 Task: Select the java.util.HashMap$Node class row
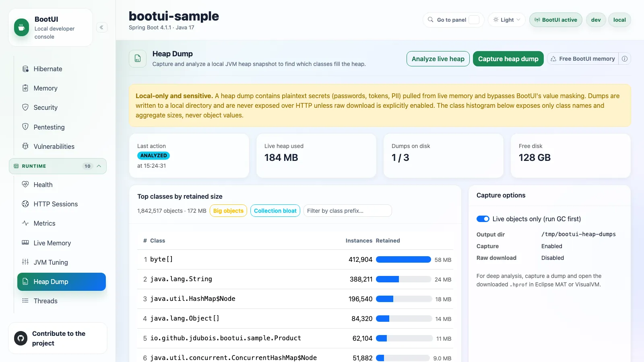click(x=295, y=299)
